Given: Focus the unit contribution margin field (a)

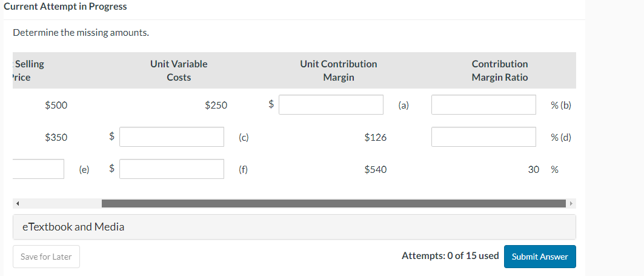Looking at the screenshot, I should [x=331, y=105].
